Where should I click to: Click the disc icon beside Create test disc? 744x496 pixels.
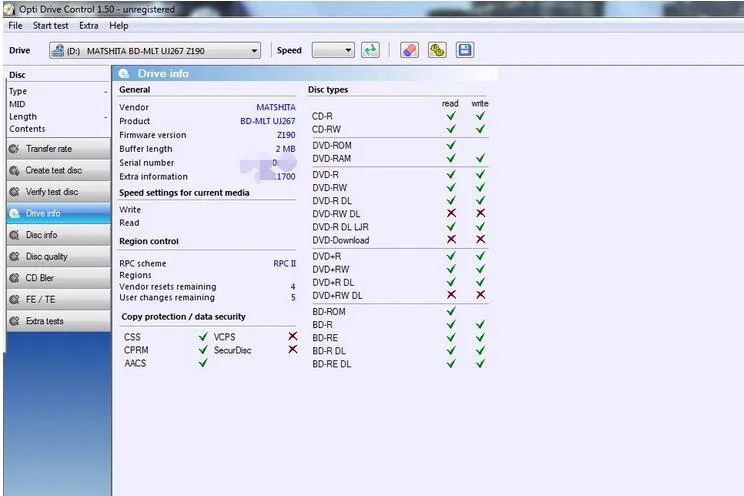[x=14, y=170]
